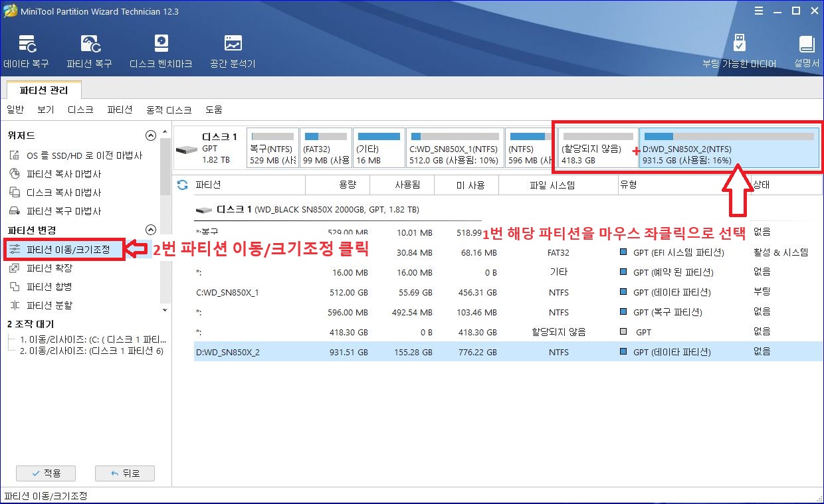Open the Space Analyzer (공간 분석기) tool
The image size is (824, 504).
click(x=233, y=52)
